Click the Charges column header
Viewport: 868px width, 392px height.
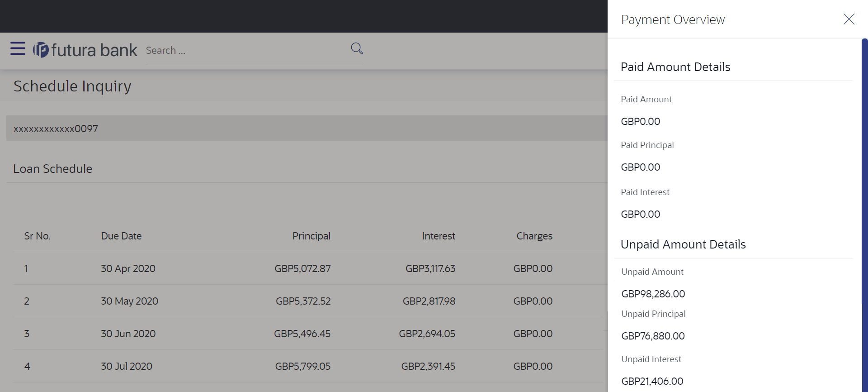click(534, 236)
